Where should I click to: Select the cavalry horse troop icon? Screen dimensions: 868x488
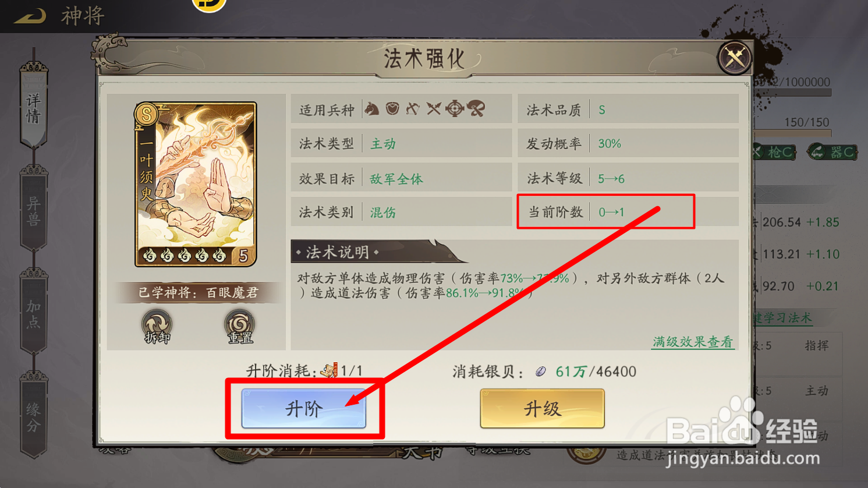point(371,109)
